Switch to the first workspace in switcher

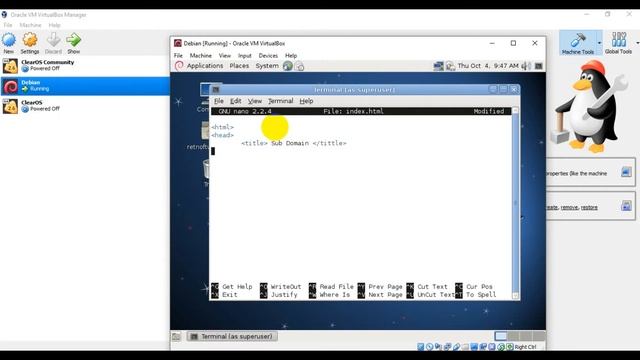point(501,336)
